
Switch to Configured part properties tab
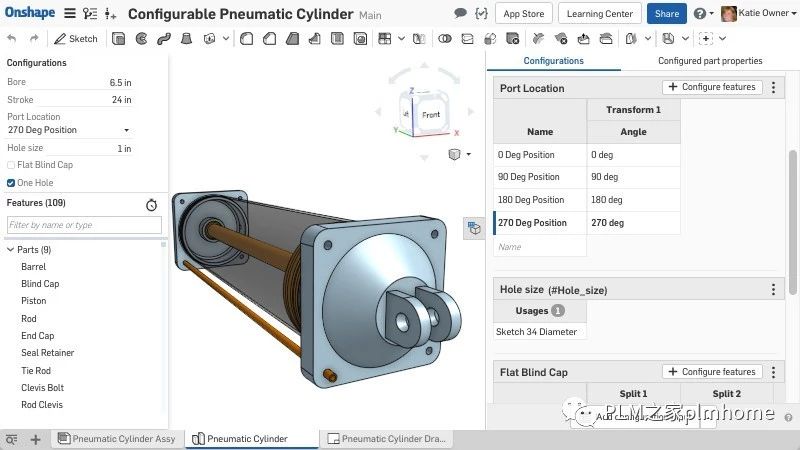[x=710, y=61]
